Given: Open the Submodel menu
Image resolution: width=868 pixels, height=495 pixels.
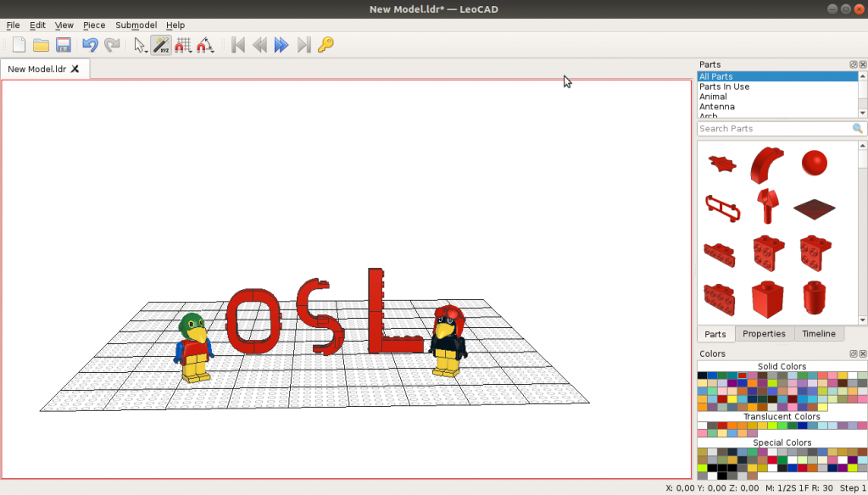Looking at the screenshot, I should point(136,25).
